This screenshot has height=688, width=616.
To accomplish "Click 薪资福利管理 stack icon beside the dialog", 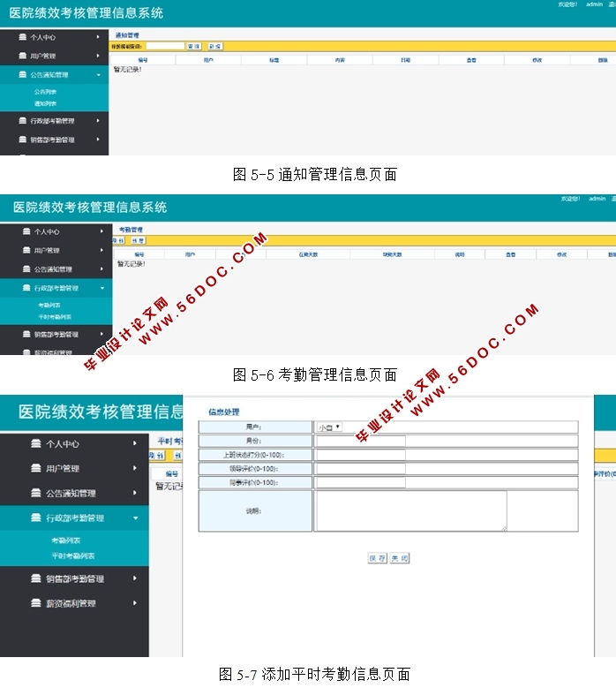I will [36, 603].
